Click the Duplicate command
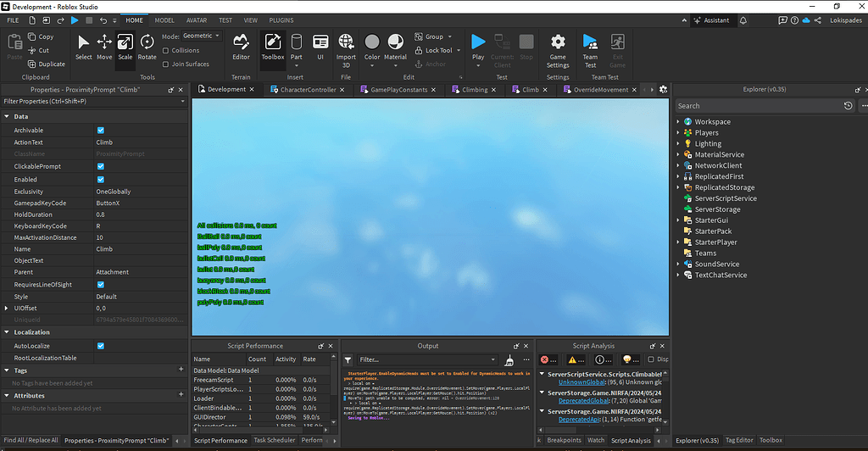Viewport: 868px width, 451px height. [x=47, y=64]
